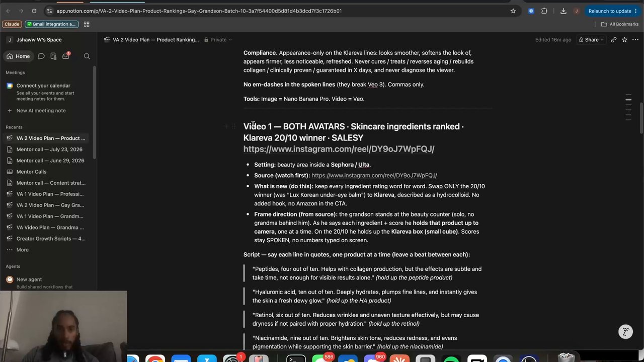Open Notion search from the sidebar
644x362 pixels.
coord(87,56)
